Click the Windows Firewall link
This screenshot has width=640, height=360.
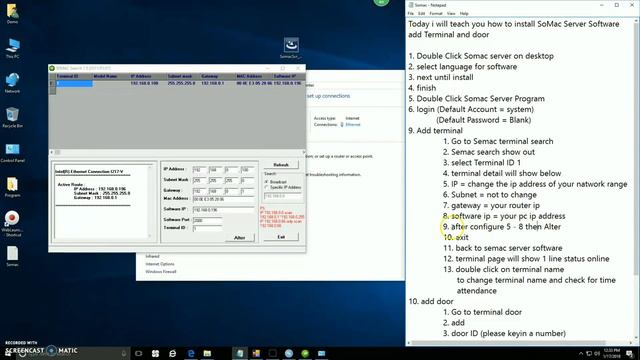click(161, 271)
